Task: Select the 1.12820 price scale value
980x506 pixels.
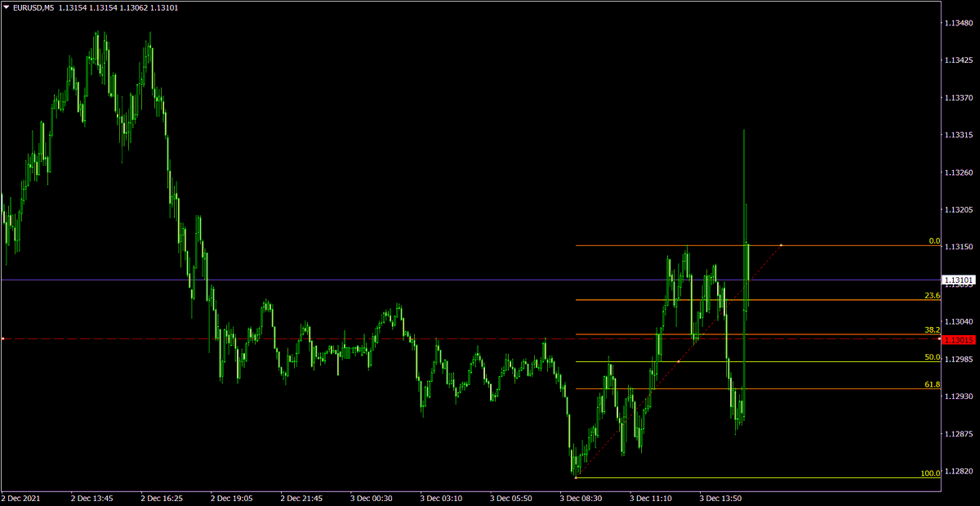Action: click(x=959, y=472)
